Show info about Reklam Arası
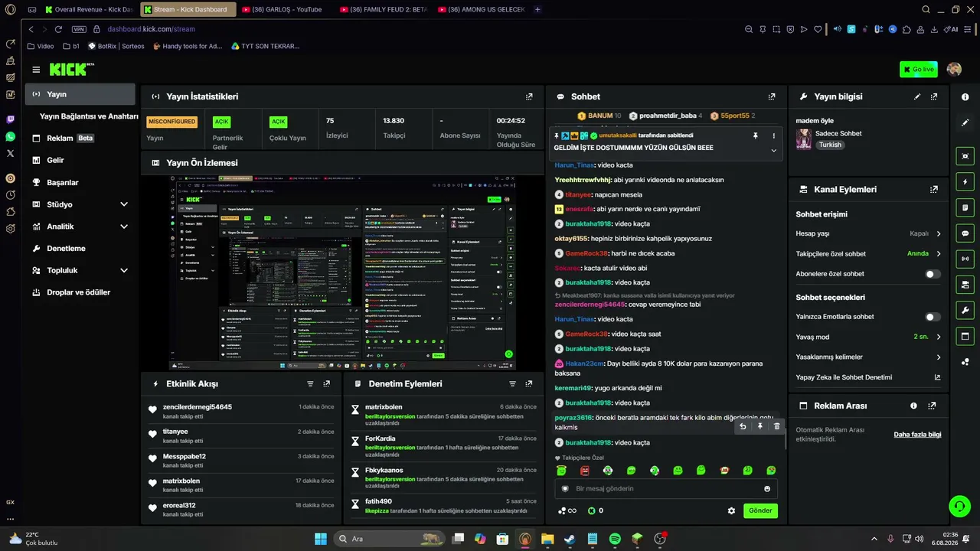 (x=913, y=406)
